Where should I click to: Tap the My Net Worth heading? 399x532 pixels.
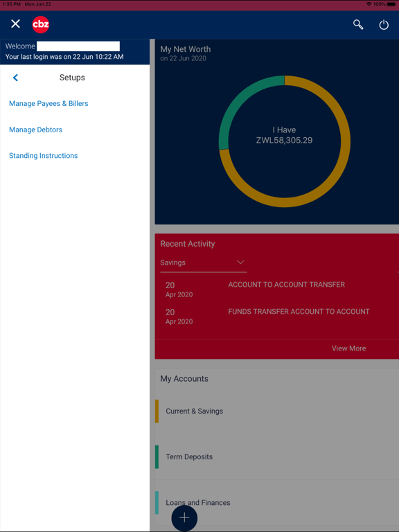(x=185, y=49)
